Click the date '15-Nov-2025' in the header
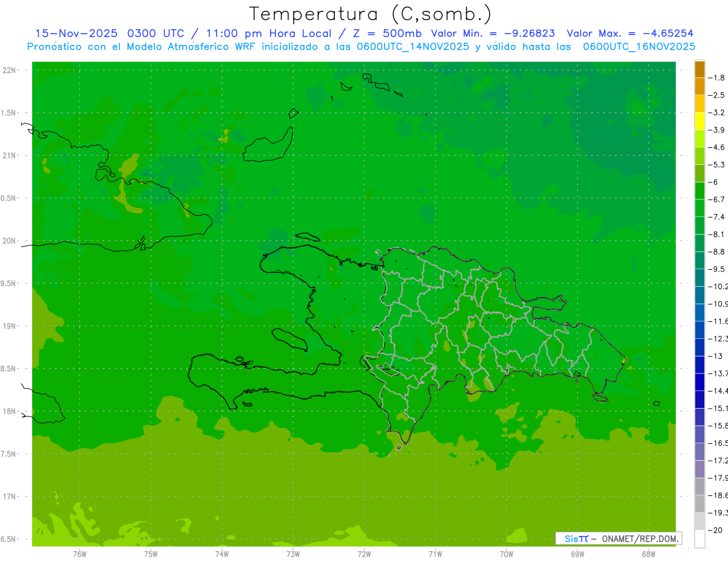This screenshot has width=728, height=562. [x=76, y=33]
